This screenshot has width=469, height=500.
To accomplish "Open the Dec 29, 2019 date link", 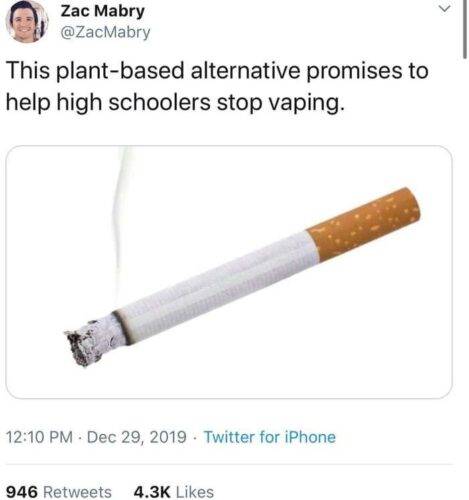I will coord(137,437).
